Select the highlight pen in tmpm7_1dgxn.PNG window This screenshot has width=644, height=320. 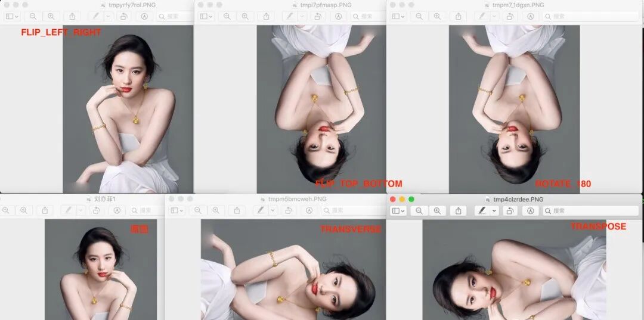482,17
